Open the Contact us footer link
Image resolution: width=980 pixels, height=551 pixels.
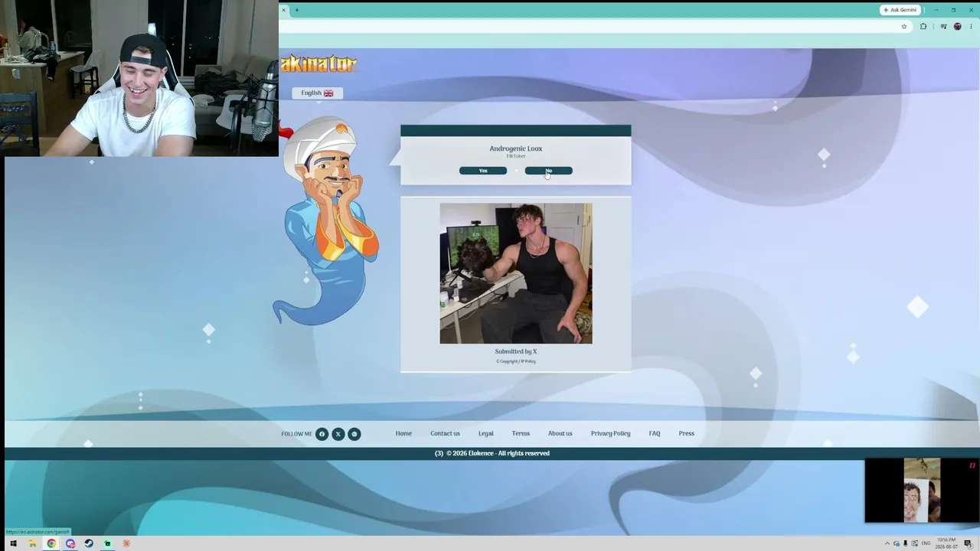click(445, 433)
